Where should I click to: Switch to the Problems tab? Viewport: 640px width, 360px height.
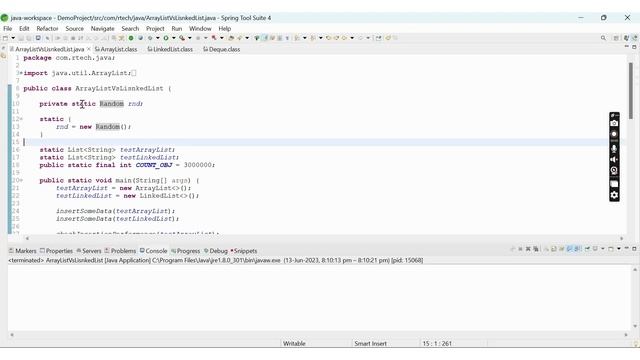120,251
